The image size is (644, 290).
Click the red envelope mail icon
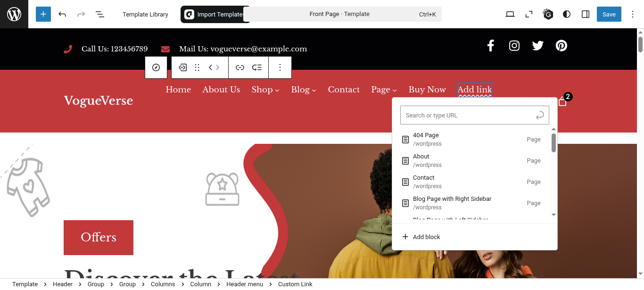(165, 49)
